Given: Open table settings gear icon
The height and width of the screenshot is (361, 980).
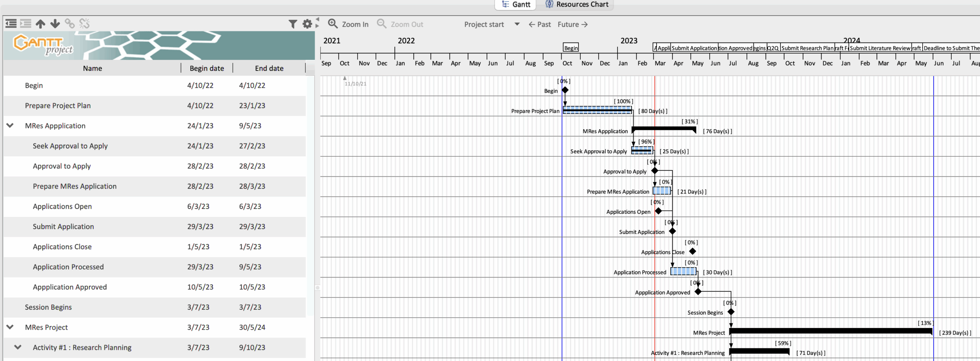Looking at the screenshot, I should click(x=307, y=24).
